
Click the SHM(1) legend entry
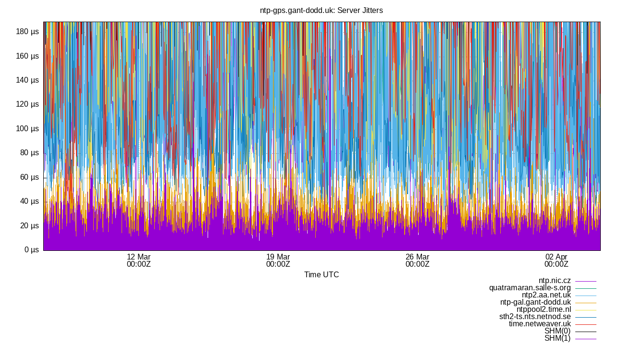click(x=557, y=338)
